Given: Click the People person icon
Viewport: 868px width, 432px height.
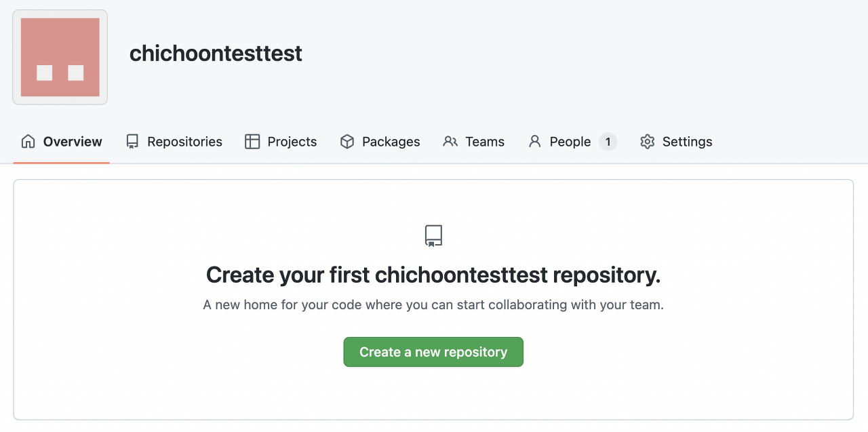Looking at the screenshot, I should click(x=535, y=142).
